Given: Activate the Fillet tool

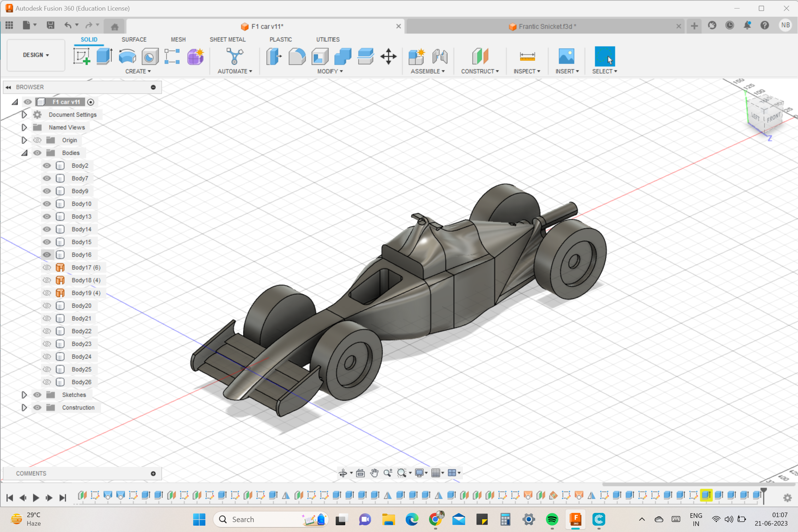Looking at the screenshot, I should (297, 57).
